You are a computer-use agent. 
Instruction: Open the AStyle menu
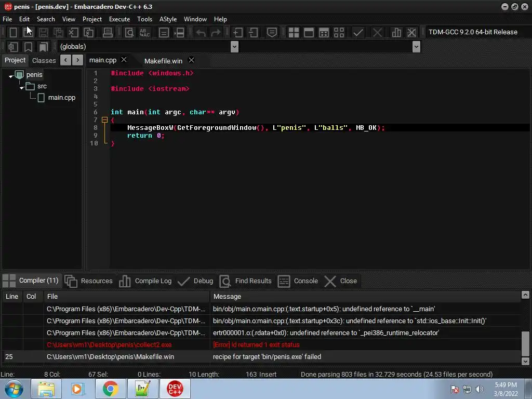click(168, 19)
